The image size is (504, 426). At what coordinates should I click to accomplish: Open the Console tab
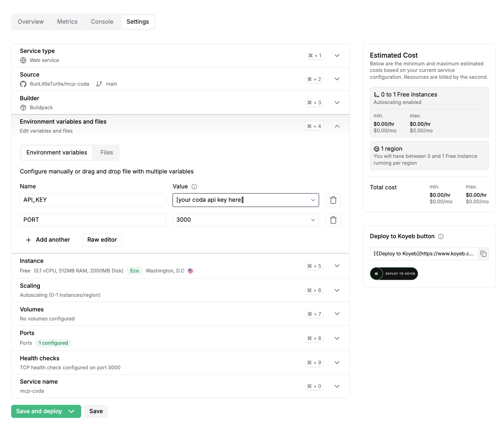click(x=102, y=22)
